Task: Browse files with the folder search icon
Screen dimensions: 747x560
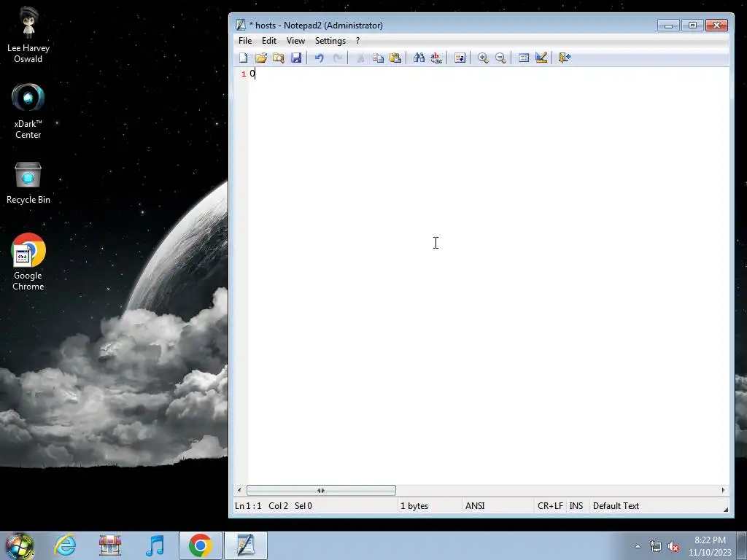Action: tap(278, 58)
